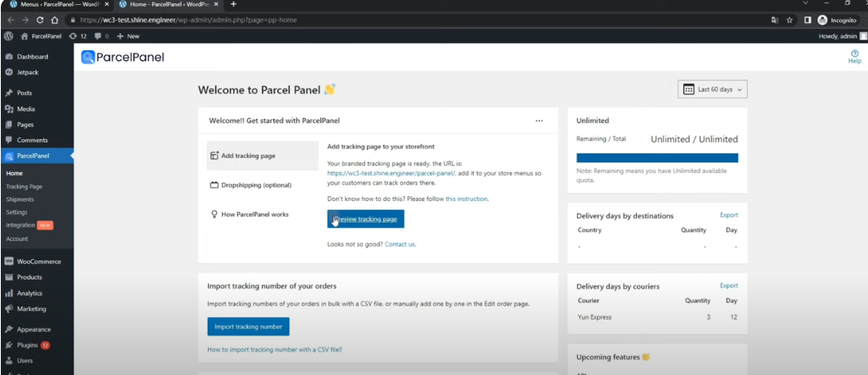Open the WordPress logo menu in admin bar
The image size is (868, 375).
pyautogui.click(x=8, y=36)
